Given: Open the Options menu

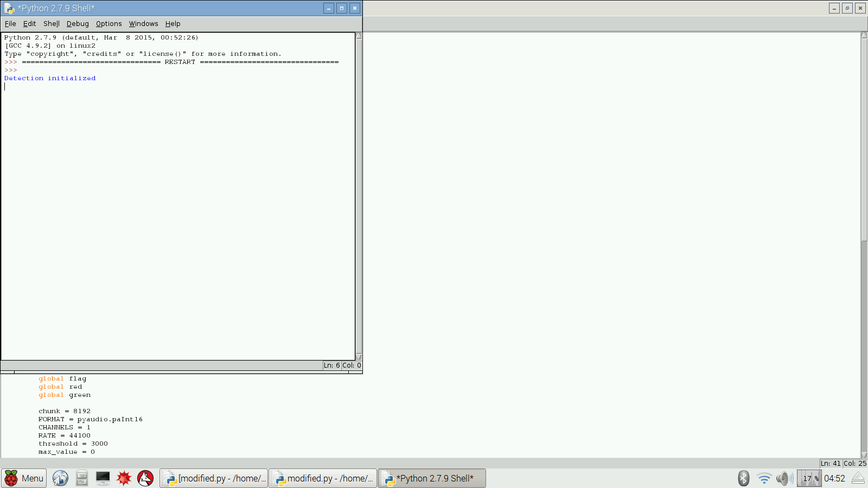Looking at the screenshot, I should (108, 24).
